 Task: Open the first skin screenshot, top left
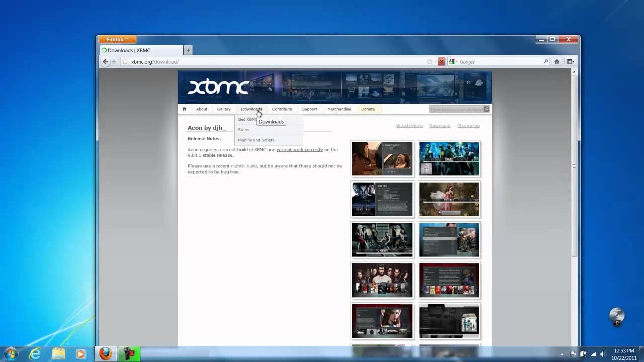(x=382, y=159)
